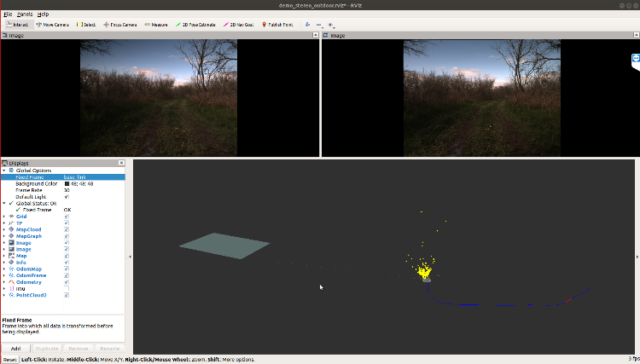Collapse the Global Options section
Screen dimensions: 640x364
point(3,170)
